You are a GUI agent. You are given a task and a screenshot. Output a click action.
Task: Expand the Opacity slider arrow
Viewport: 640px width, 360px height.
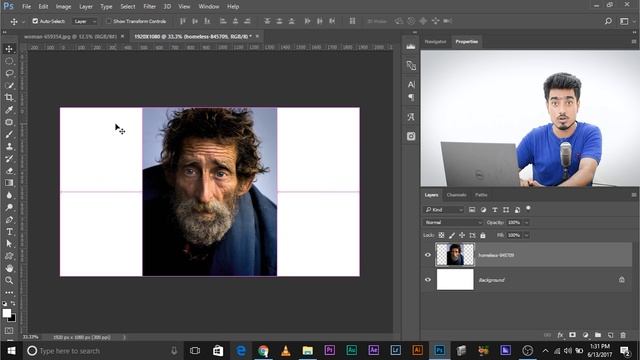coord(527,222)
